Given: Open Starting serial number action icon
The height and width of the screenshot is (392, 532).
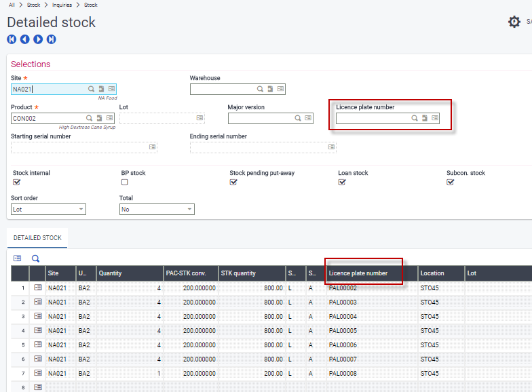Looking at the screenshot, I should pyautogui.click(x=152, y=147).
